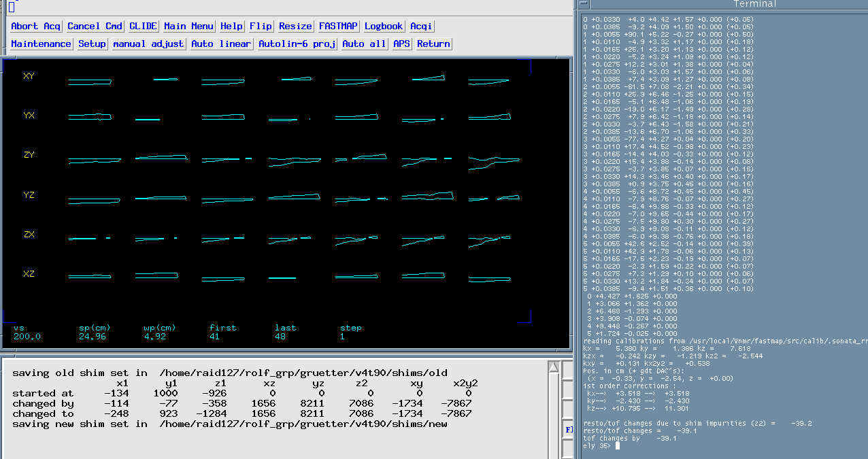Click the first parameter value 41

(215, 337)
